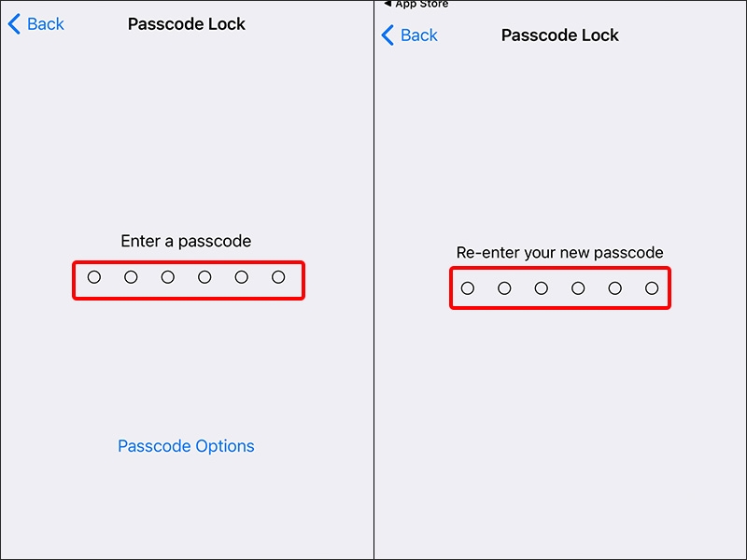
Task: Click fourth circle under Enter a passcode
Action: tap(204, 277)
